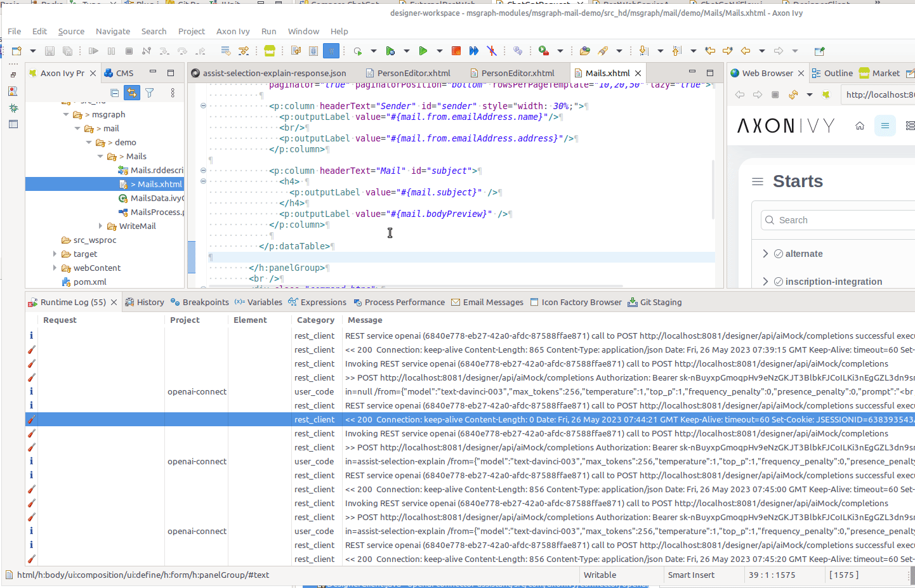Click the home icon in the Axon Ivy portal
The image size is (915, 588).
click(x=860, y=126)
